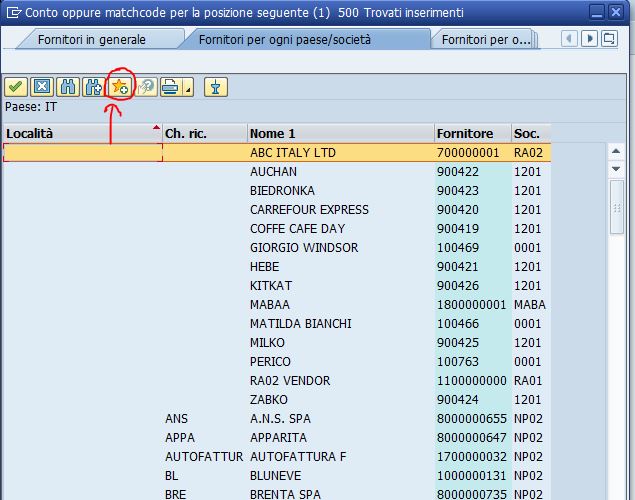Image resolution: width=635 pixels, height=500 pixels.
Task: Select the APPARITA vendor name
Action: point(278,438)
